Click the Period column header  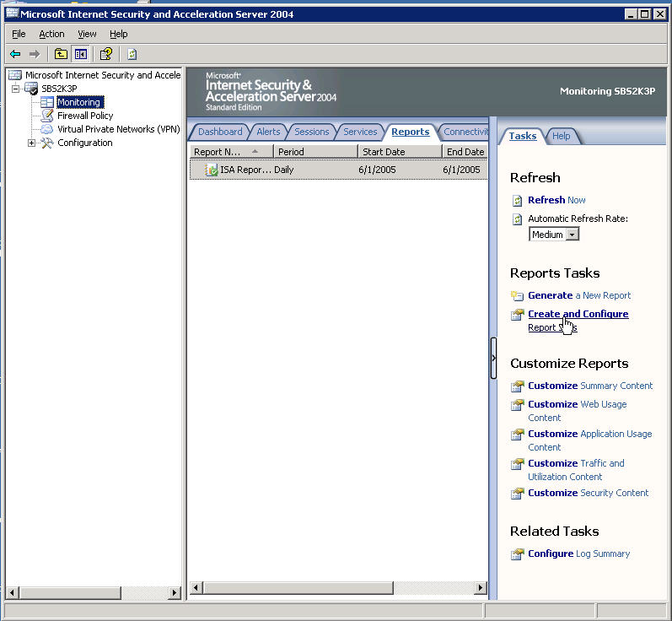(x=315, y=151)
